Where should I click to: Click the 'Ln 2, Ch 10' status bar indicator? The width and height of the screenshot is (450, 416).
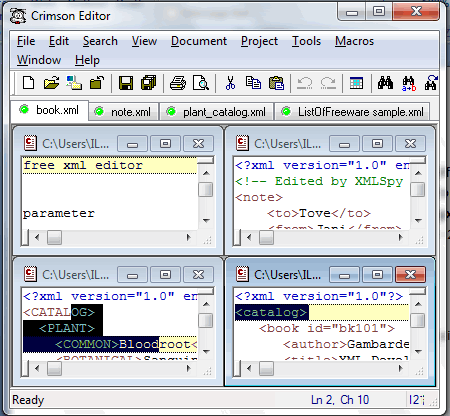point(340,400)
